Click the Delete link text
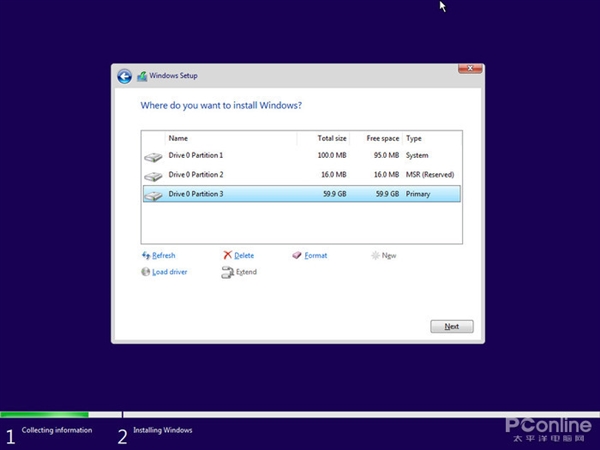The width and height of the screenshot is (600, 450). click(244, 255)
